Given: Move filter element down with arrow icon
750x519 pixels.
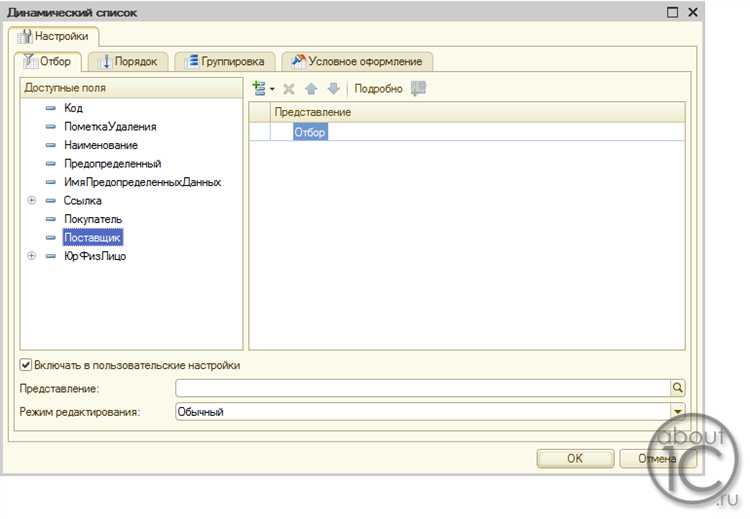Looking at the screenshot, I should (333, 88).
